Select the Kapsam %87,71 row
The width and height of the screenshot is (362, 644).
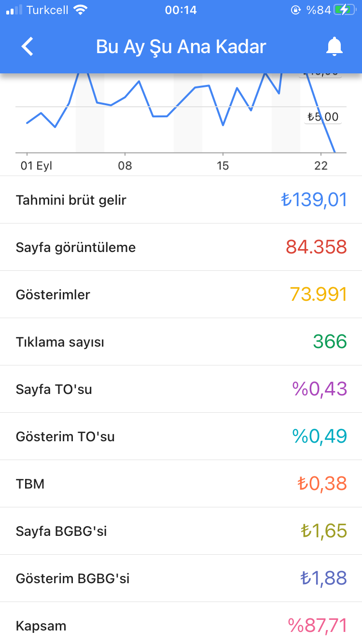tap(181, 623)
